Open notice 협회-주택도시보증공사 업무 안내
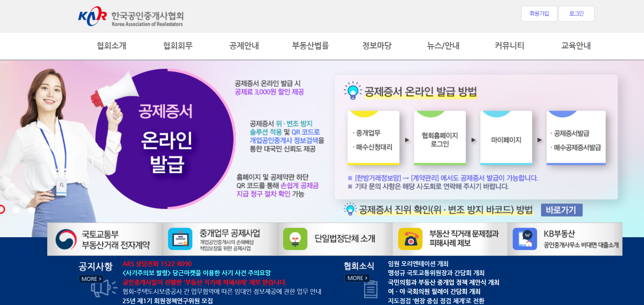644x305 pixels. (x=222, y=291)
